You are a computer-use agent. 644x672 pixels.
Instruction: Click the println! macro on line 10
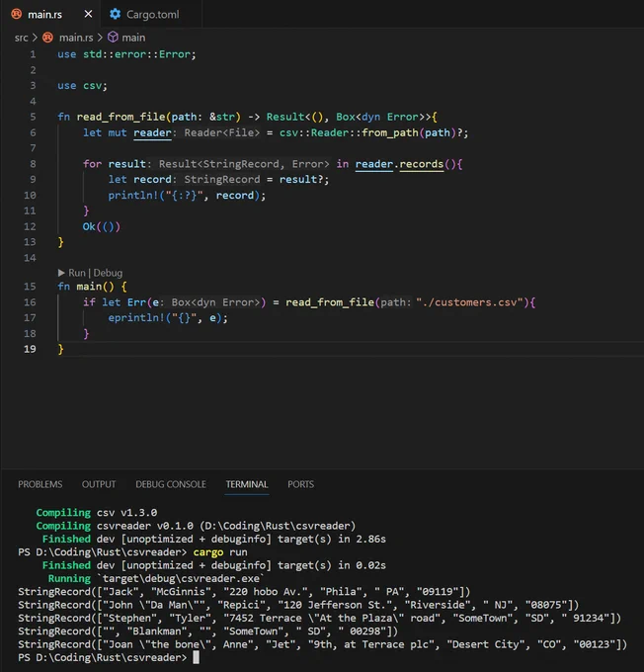pos(133,196)
